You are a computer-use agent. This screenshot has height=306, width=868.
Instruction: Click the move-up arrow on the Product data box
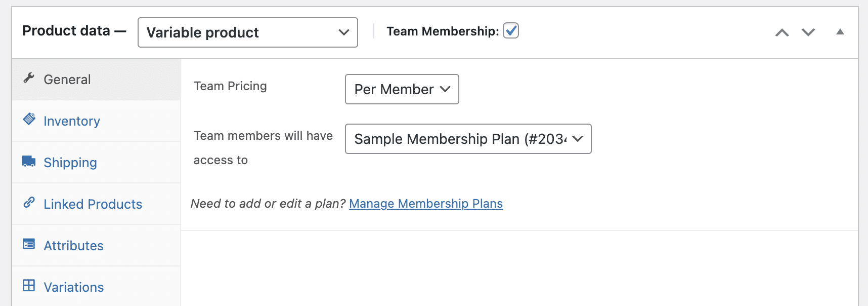[782, 32]
